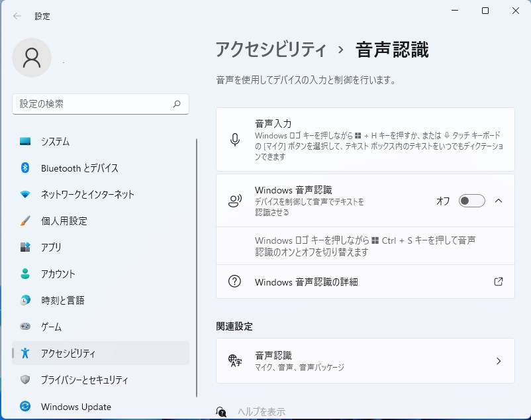Open Bluetooth とデバイス category
Image resolution: width=531 pixels, height=420 pixels.
click(101, 168)
